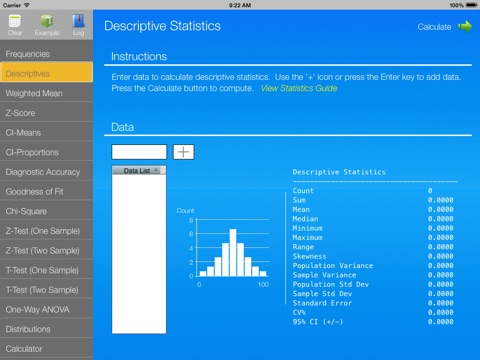The height and width of the screenshot is (360, 480).
Task: Add data with the plus icon
Action: click(x=183, y=152)
